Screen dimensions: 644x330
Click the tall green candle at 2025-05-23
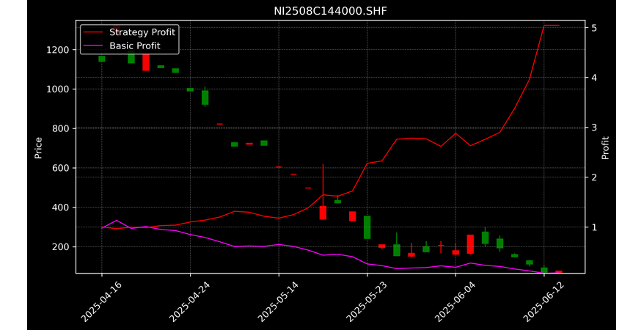click(367, 227)
